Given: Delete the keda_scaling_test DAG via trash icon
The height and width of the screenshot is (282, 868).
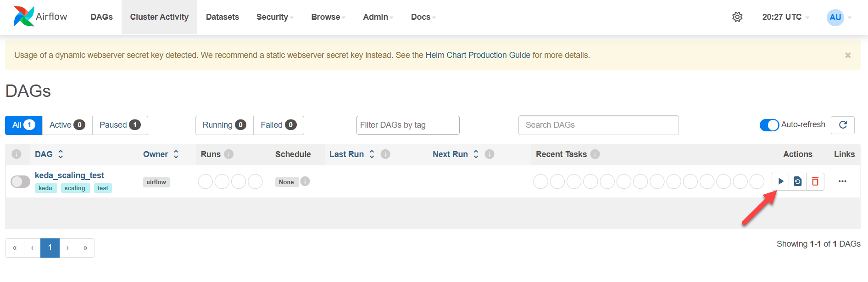Looking at the screenshot, I should tap(815, 181).
